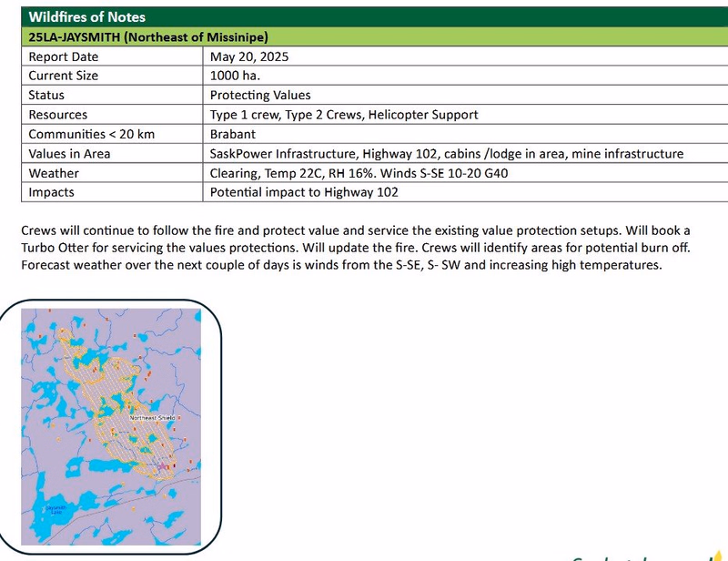Open the wildfire perimeter map thumbnail

tap(111, 427)
